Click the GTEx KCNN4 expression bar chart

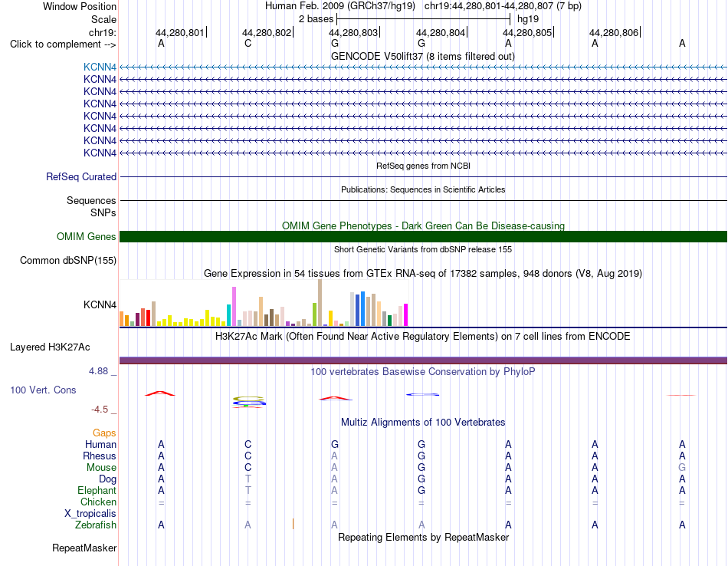coord(264,303)
